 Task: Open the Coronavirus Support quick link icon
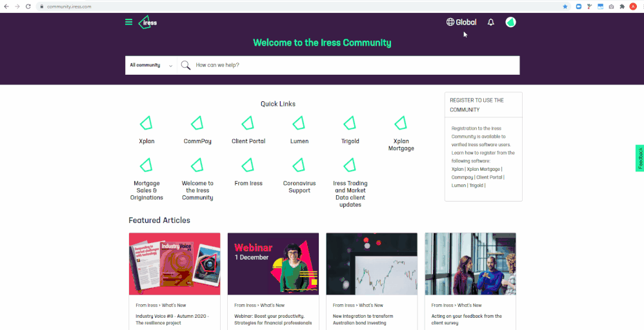point(299,166)
